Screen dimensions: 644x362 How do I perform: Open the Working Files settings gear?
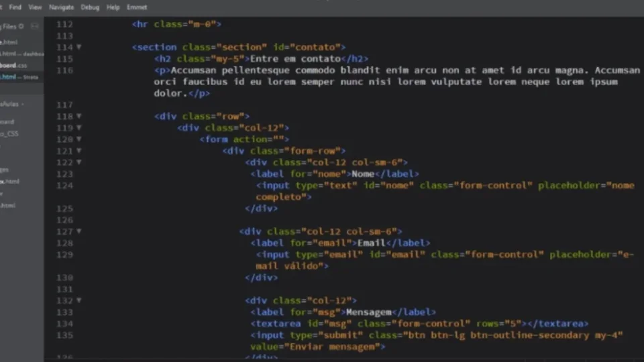click(x=21, y=26)
